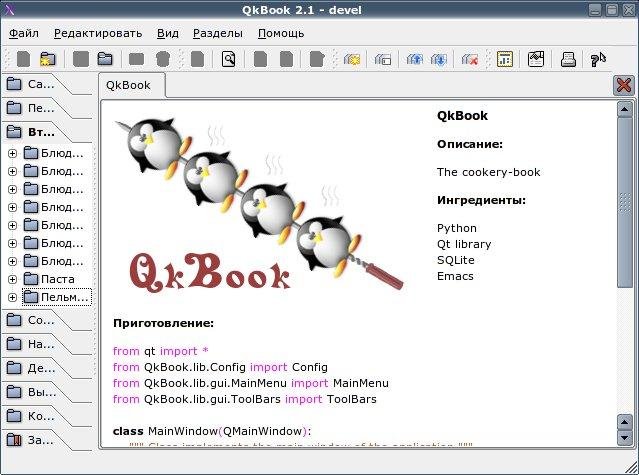
Task: Click the 'class MainWindow(QMainWindow):' code line
Action: (x=212, y=431)
